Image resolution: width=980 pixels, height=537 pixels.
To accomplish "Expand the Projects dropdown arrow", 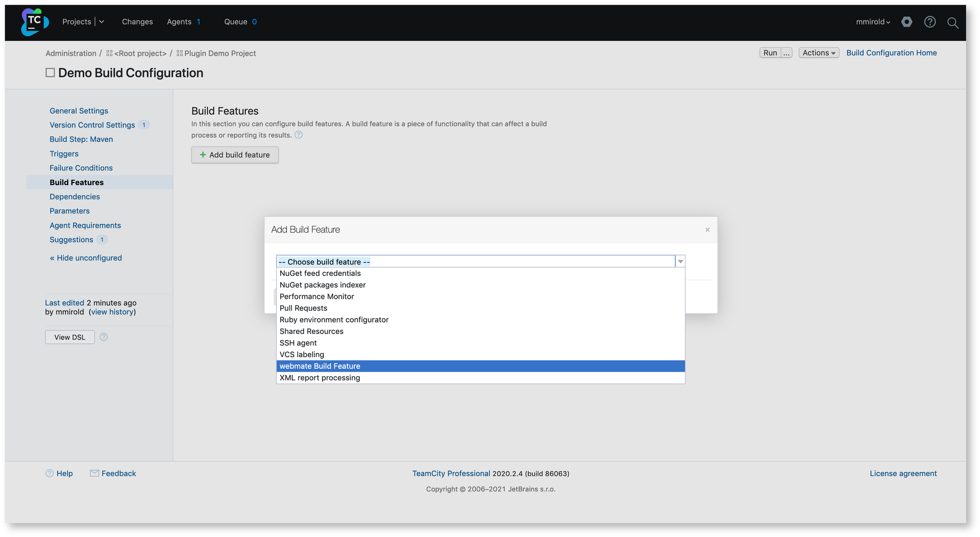I will coord(102,22).
